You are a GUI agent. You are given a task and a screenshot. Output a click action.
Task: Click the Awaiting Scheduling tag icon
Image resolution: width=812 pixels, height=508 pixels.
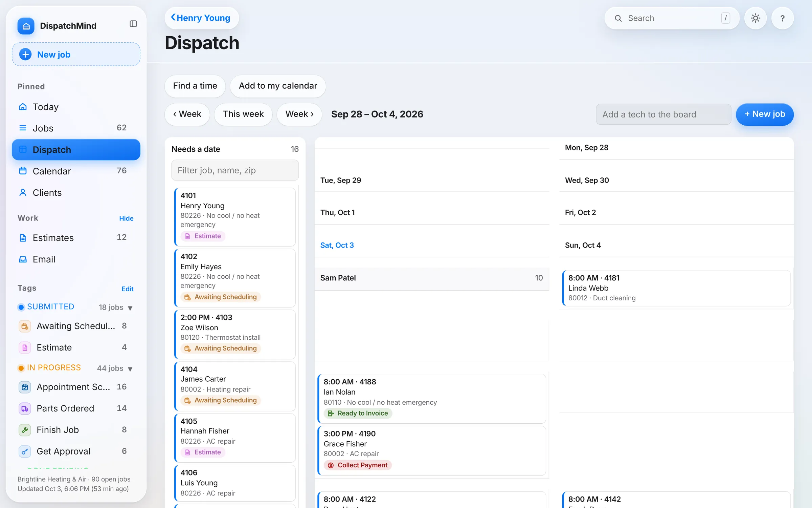[25, 326]
